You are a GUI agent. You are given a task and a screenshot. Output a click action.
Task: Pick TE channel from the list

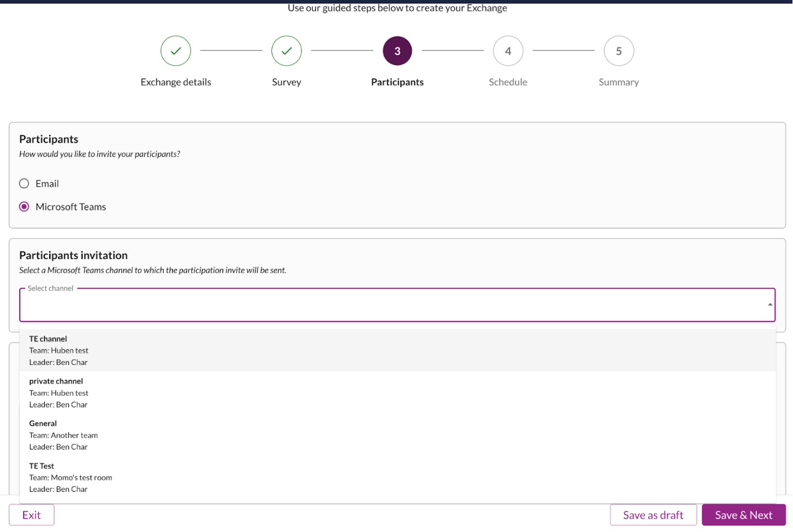click(398, 350)
